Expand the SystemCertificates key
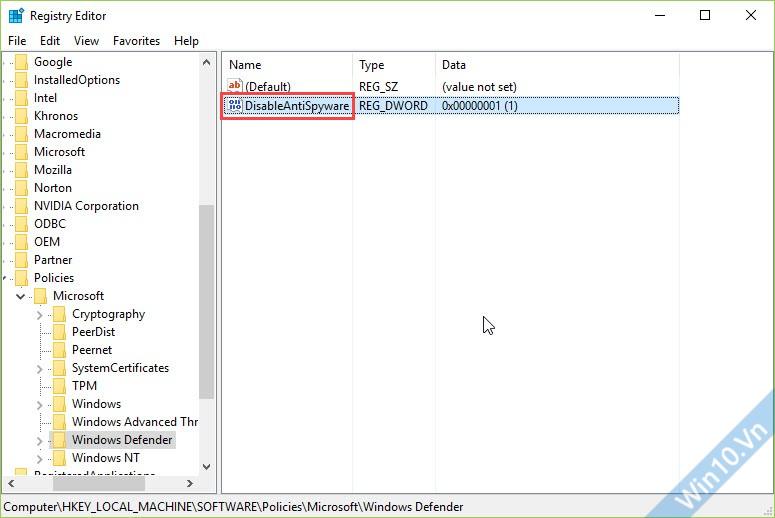 tap(40, 368)
